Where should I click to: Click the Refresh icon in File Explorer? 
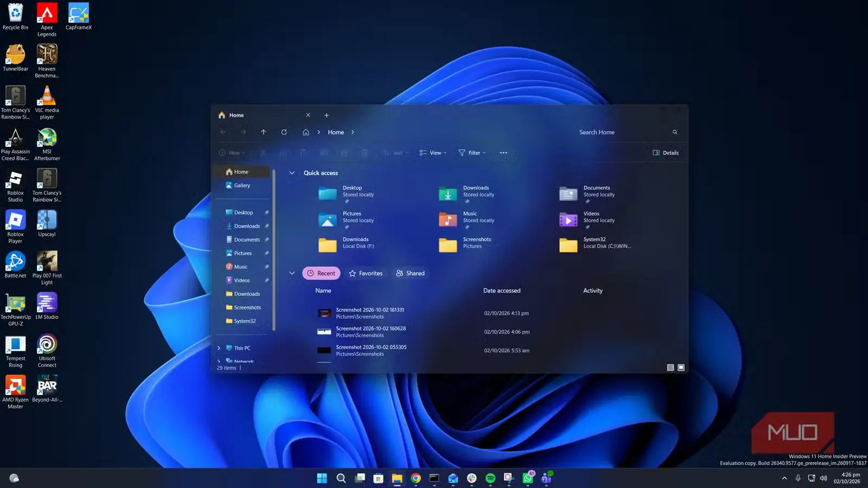(x=284, y=132)
